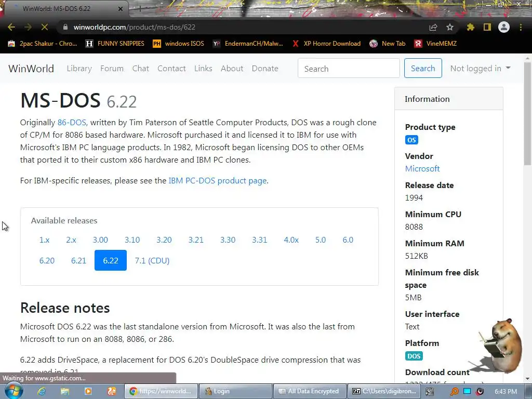Select the 5.0 release

click(320, 240)
